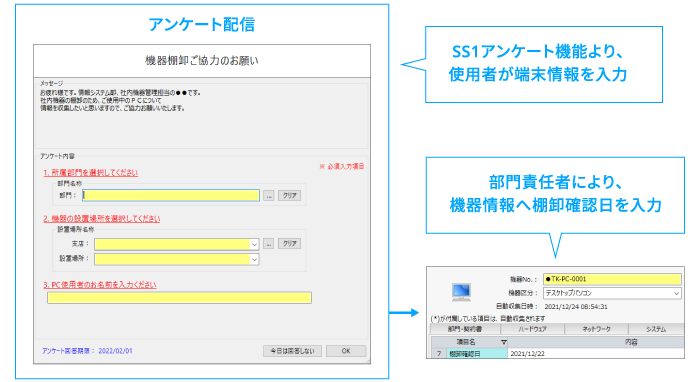The image size is (700, 382).
Task: Switch to the 部門・契約書 tab
Action: (465, 329)
